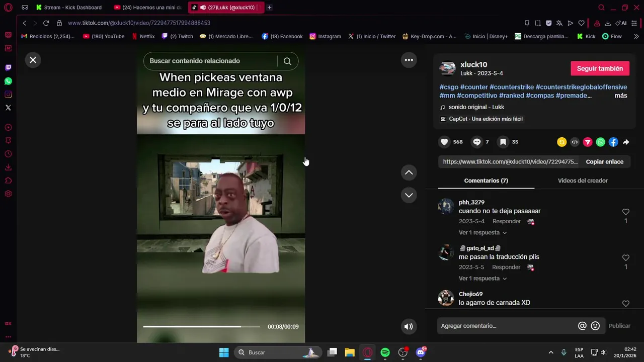This screenshot has width=644, height=362.
Task: Open the three-dot more options menu
Action: pyautogui.click(x=409, y=60)
